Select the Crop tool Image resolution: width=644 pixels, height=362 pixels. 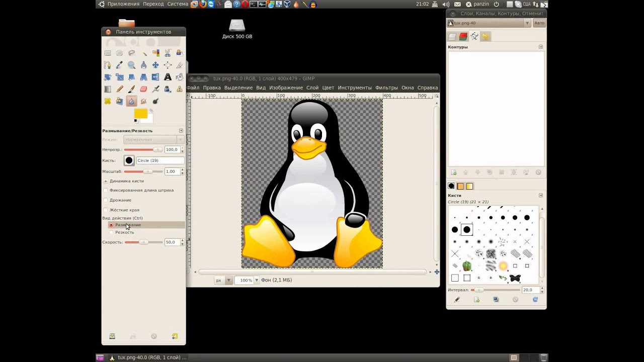click(x=180, y=65)
